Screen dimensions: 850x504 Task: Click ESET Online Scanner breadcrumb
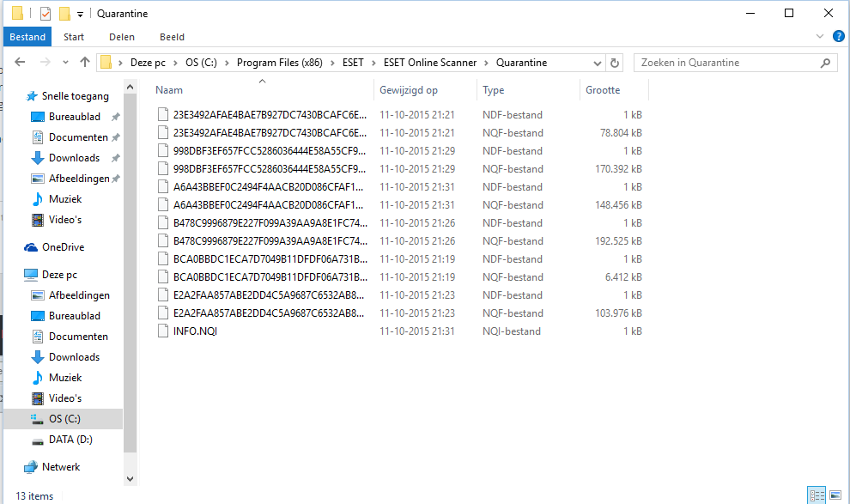(430, 63)
